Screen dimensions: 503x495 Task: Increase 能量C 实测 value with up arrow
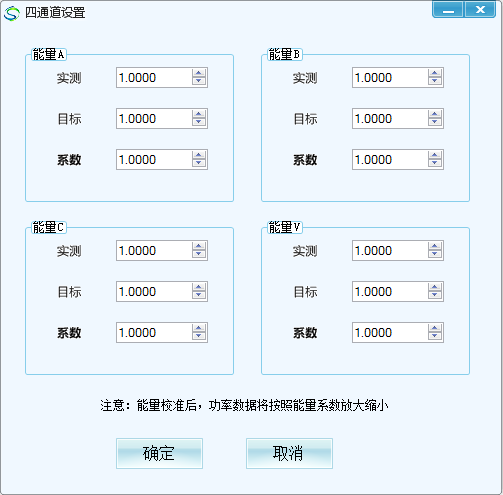pyautogui.click(x=199, y=246)
